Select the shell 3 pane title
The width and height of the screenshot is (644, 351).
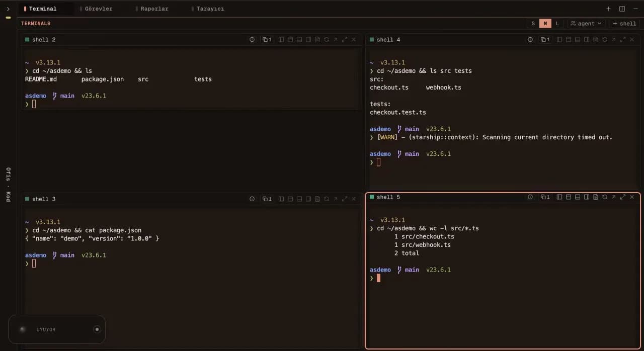coord(44,199)
